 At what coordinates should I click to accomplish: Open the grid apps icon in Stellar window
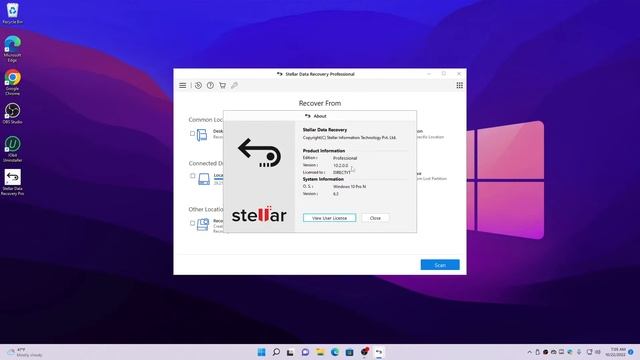click(460, 85)
